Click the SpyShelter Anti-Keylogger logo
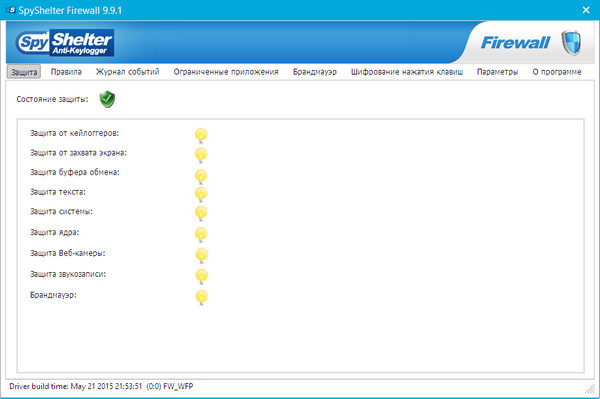This screenshot has width=600, height=399. coord(65,43)
